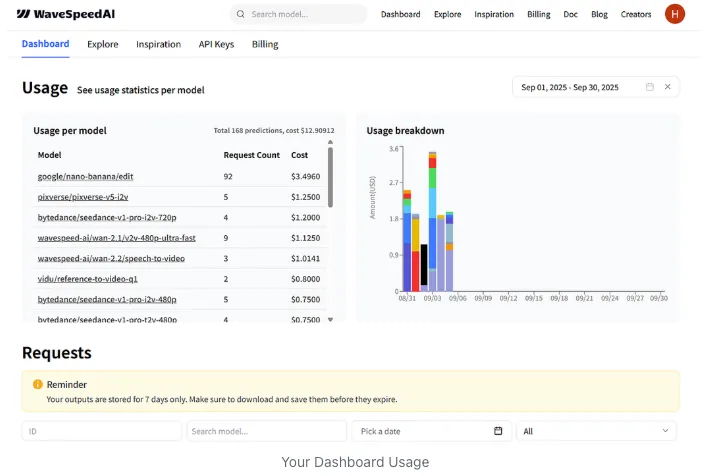The height and width of the screenshot is (476, 707).
Task: Open Dashboard in the top navigation
Action: pos(400,14)
